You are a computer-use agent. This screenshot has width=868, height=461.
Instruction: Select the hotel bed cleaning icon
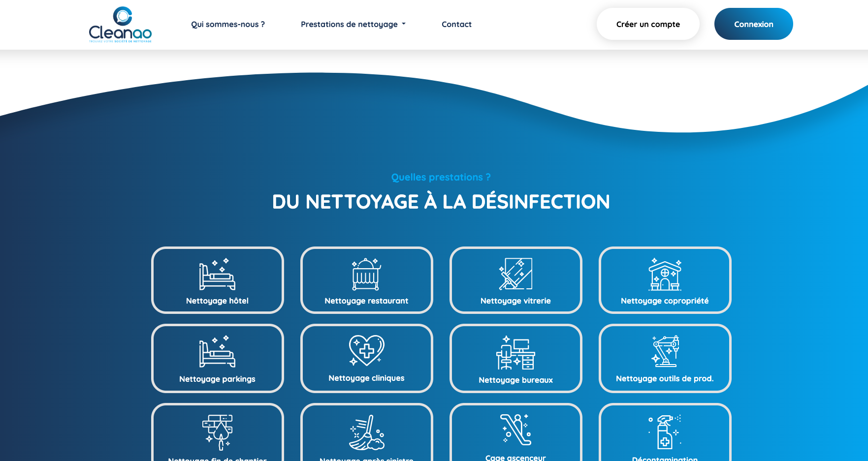point(217,275)
